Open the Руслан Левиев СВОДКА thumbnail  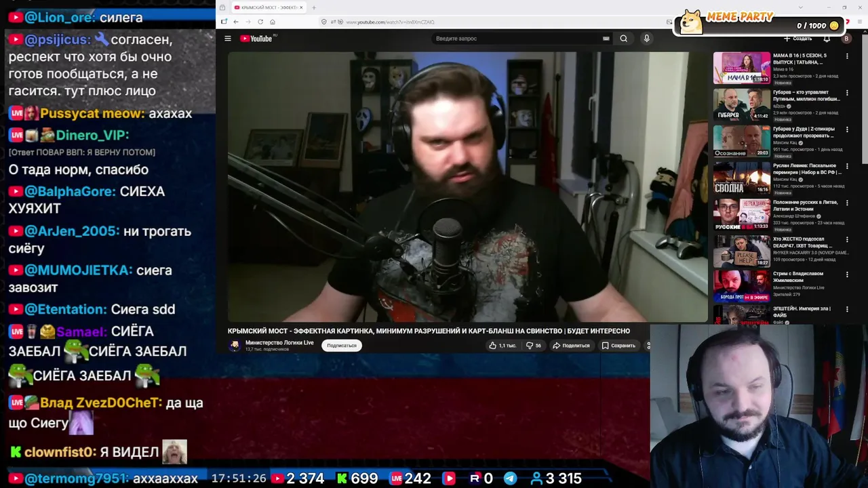(x=741, y=178)
